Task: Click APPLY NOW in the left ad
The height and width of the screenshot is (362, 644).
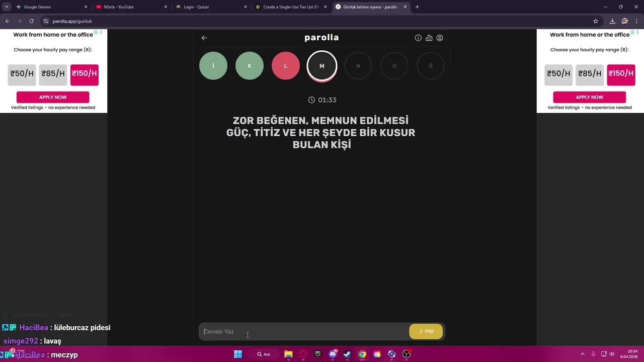Action: tap(53, 97)
